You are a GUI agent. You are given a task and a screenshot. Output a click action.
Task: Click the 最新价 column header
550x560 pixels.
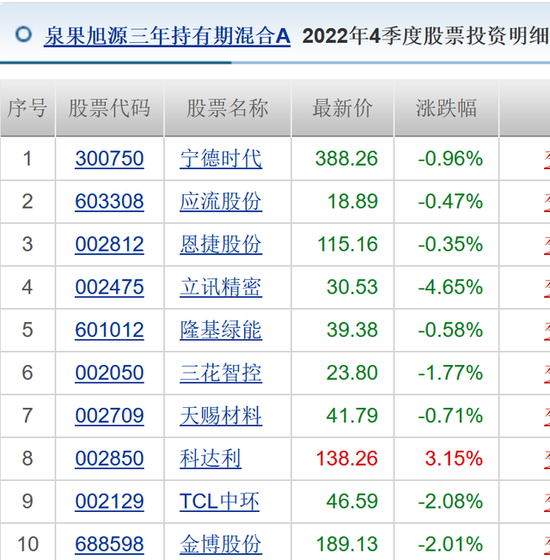click(342, 108)
